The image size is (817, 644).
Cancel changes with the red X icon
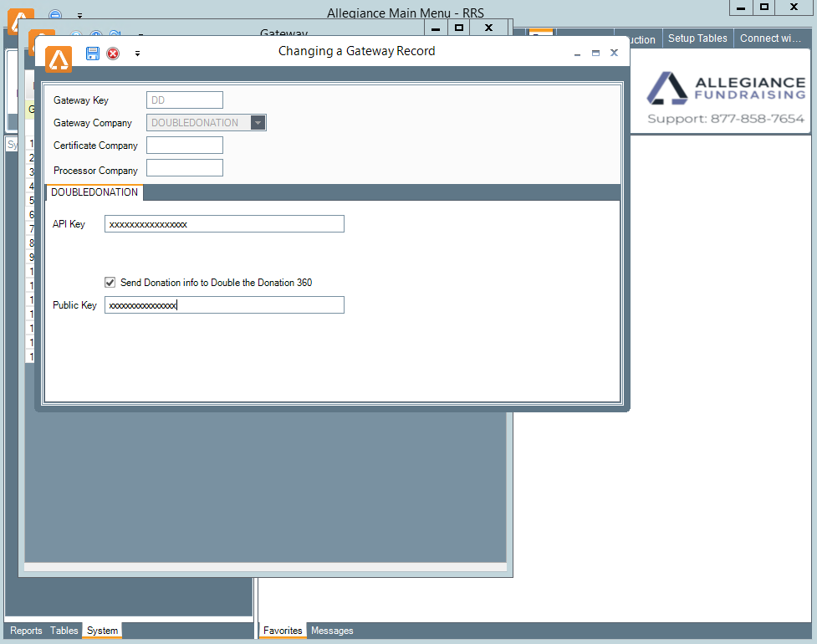(113, 54)
